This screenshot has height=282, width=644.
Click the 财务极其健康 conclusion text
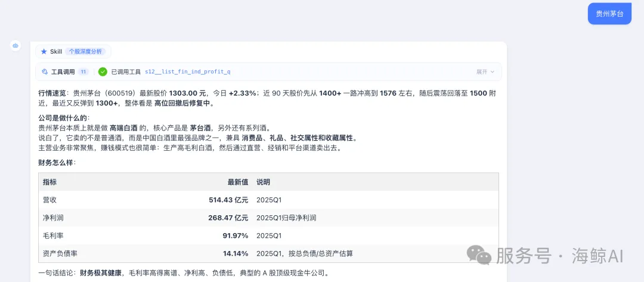pos(101,273)
